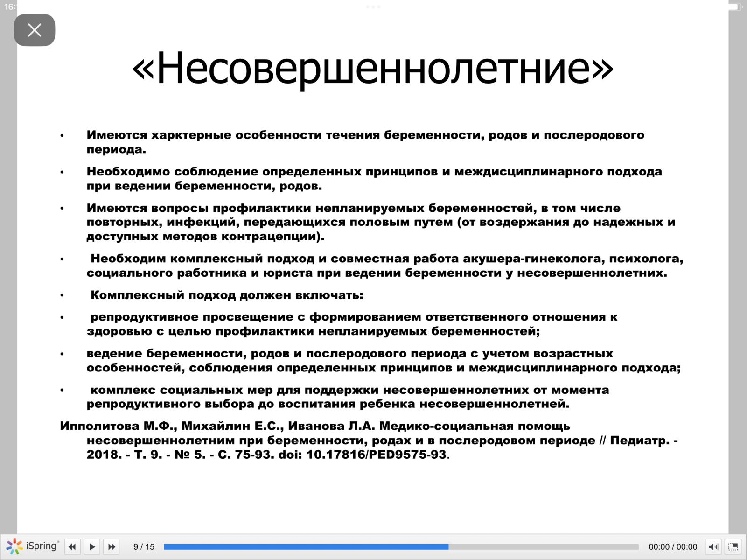Viewport: 747px width, 560px height.
Task: Click bullet starting "Имеются вопросы профилактики"
Action: click(381, 222)
